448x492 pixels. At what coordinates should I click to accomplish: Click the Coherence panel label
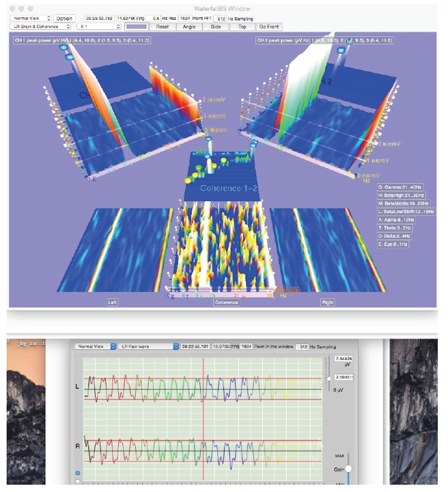point(226,301)
